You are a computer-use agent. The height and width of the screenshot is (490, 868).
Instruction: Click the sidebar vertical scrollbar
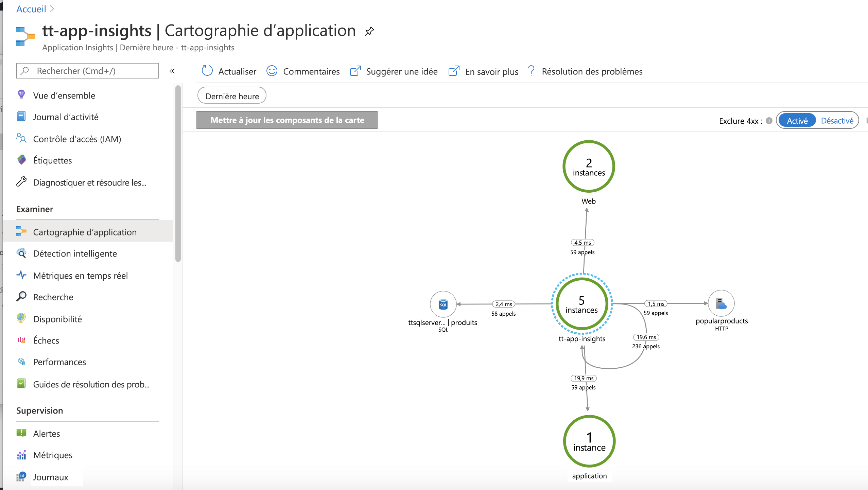click(178, 173)
